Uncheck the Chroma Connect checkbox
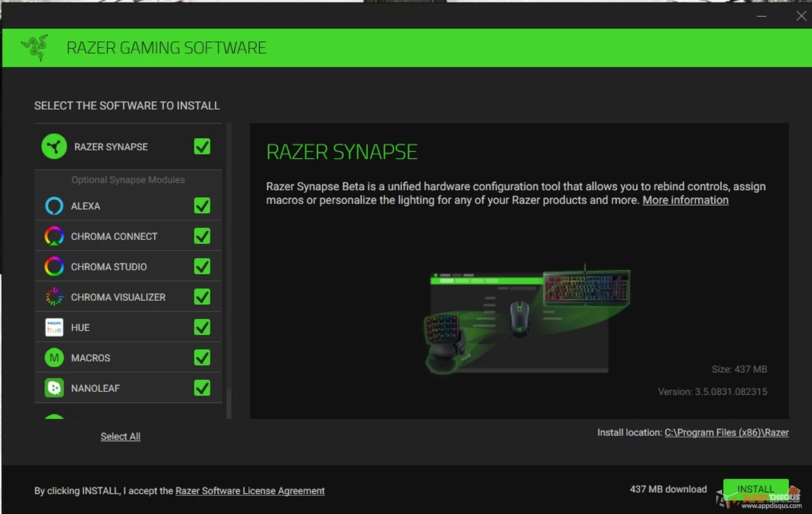This screenshot has height=514, width=812. (202, 236)
